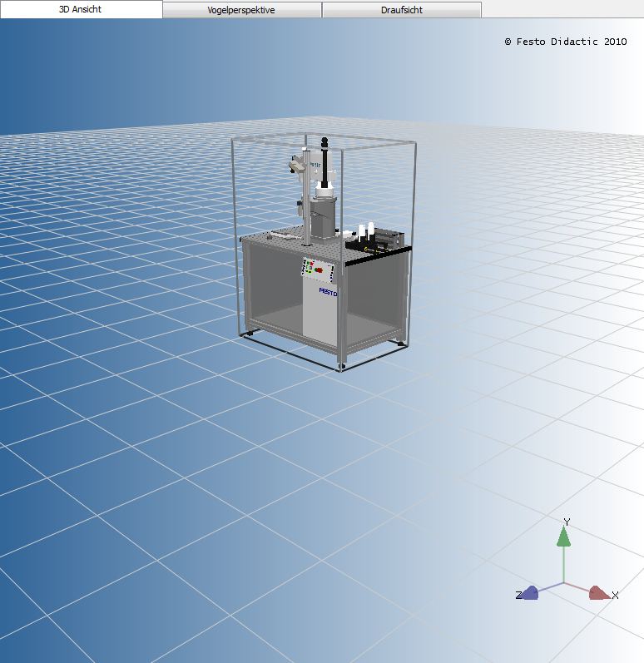Click the workpieces on the black tray

(366, 233)
